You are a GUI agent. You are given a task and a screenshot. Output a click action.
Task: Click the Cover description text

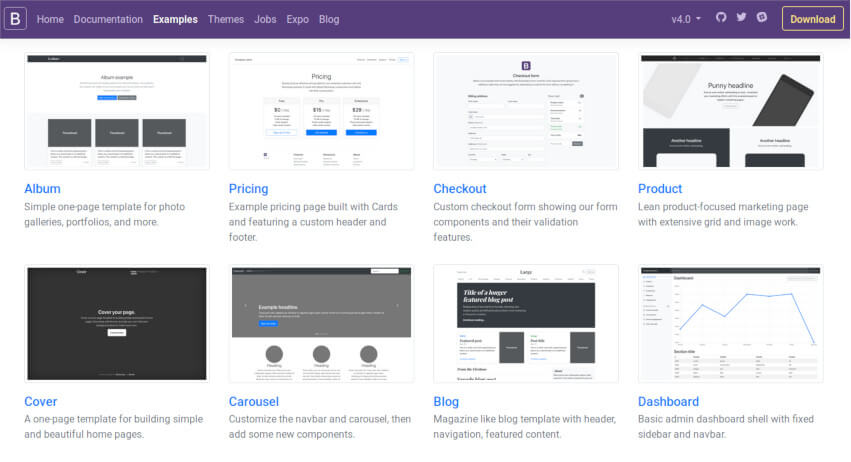(113, 427)
